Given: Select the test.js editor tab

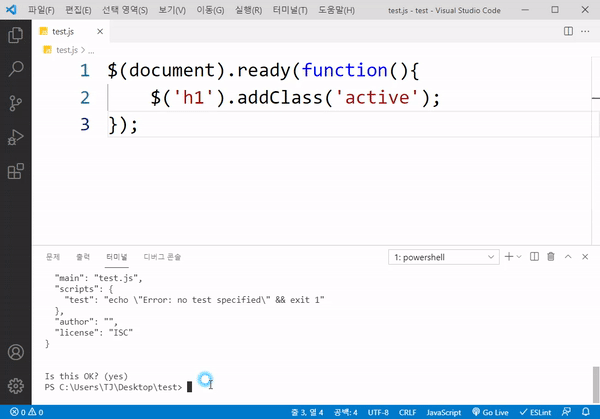Looking at the screenshot, I should (71, 31).
